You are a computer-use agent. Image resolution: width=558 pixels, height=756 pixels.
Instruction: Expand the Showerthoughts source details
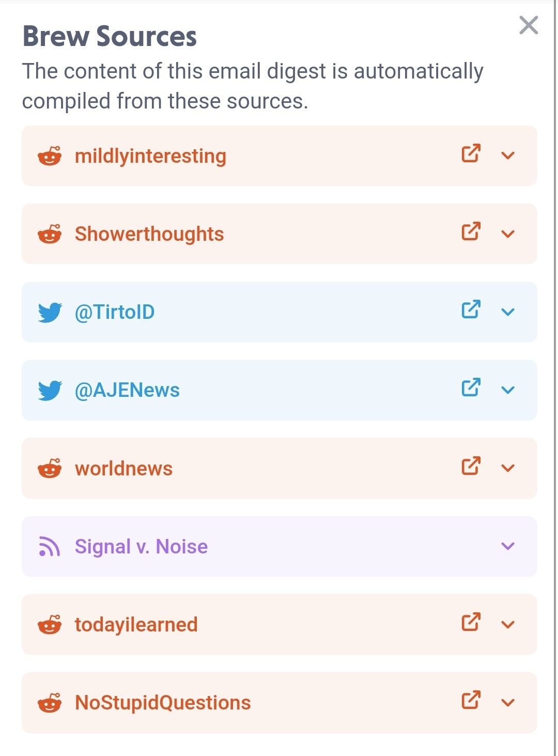click(x=508, y=234)
